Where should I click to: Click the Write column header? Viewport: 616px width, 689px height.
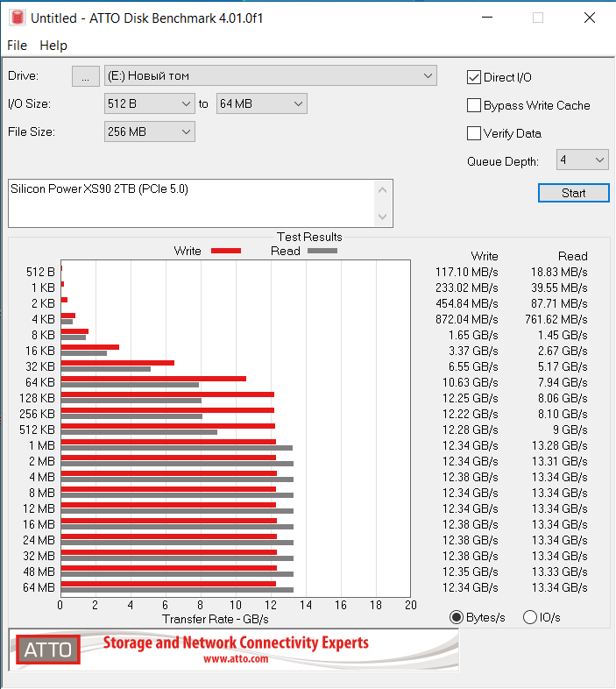[485, 256]
